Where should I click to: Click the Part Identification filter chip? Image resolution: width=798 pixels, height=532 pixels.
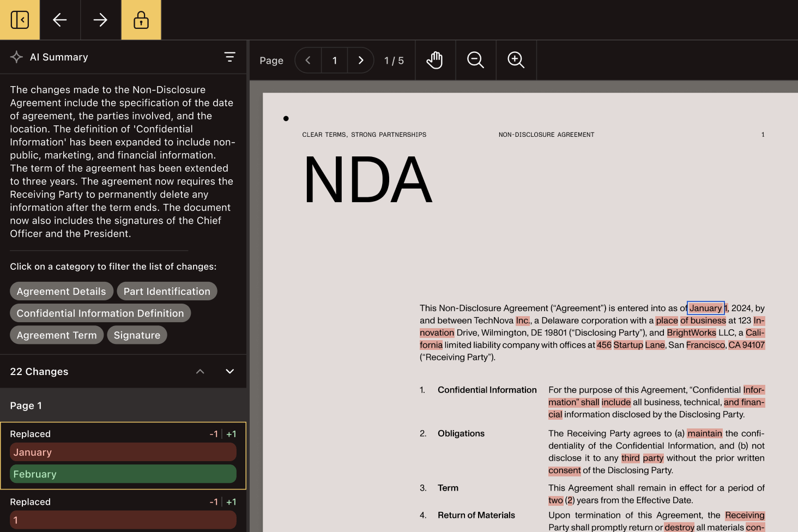coord(167,291)
